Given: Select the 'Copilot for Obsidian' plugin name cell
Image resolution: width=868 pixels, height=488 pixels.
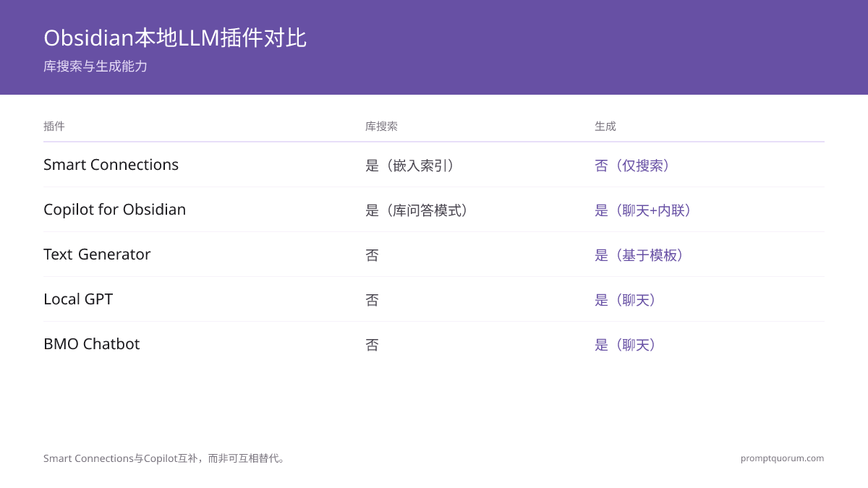Looking at the screenshot, I should point(114,210).
